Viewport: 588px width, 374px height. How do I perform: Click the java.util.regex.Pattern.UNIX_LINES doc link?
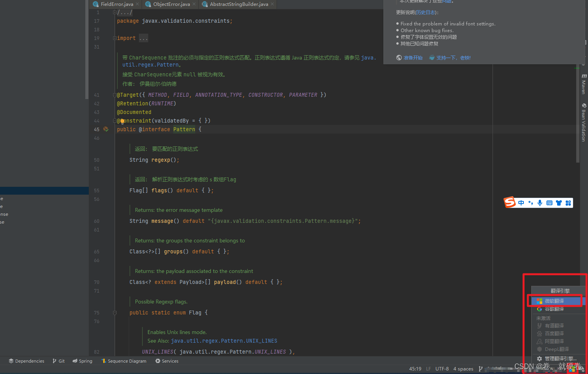click(x=224, y=341)
